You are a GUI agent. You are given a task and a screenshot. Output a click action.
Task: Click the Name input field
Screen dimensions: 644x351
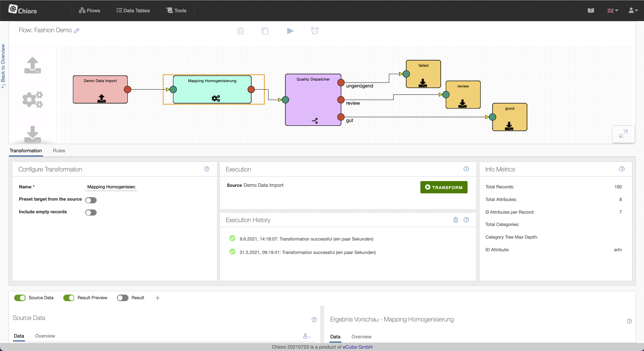(x=111, y=187)
